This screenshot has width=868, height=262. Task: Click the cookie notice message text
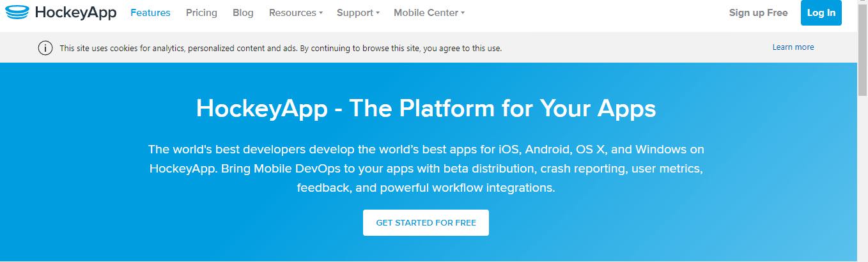click(281, 48)
